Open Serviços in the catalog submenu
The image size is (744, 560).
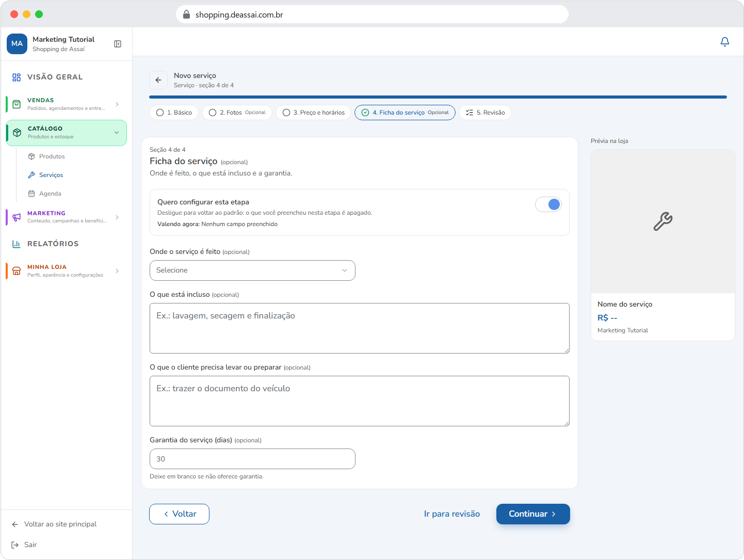(x=51, y=175)
